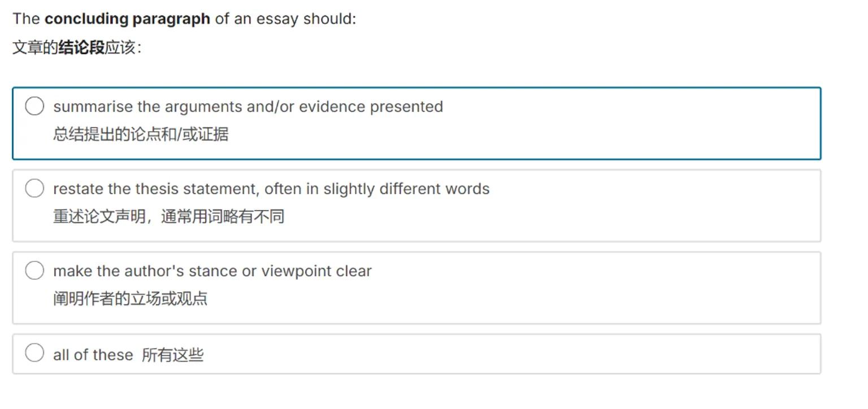Viewport: 868px width, 409px height.
Task: Click the Chinese text "阐明作者的立场或观点"
Action: [130, 298]
